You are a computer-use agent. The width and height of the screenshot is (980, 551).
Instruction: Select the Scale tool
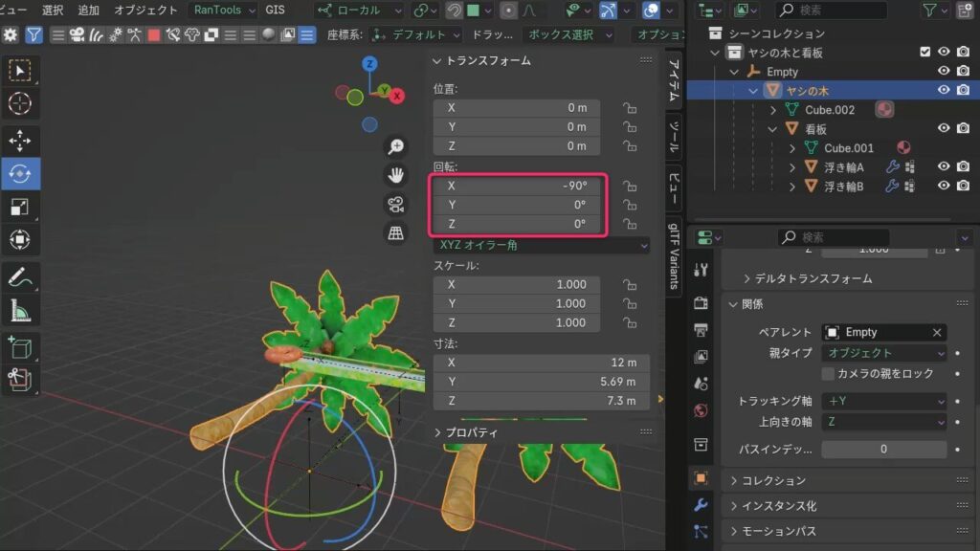pos(20,207)
